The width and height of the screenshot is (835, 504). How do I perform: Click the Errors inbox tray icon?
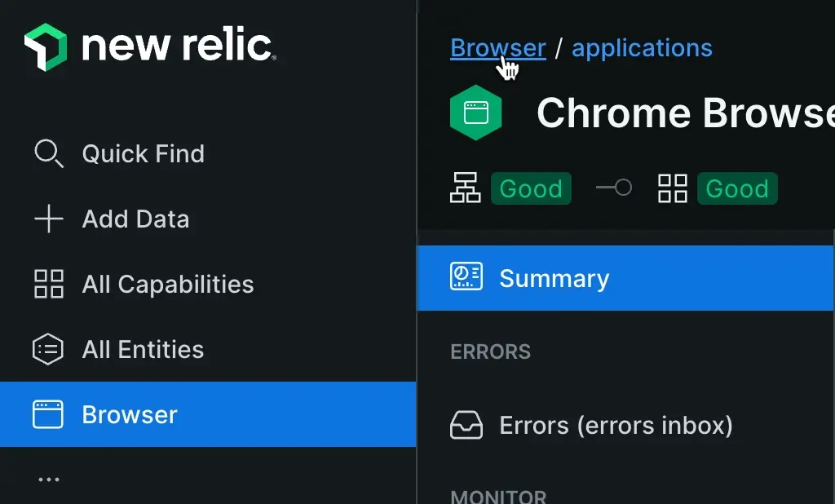click(x=466, y=425)
